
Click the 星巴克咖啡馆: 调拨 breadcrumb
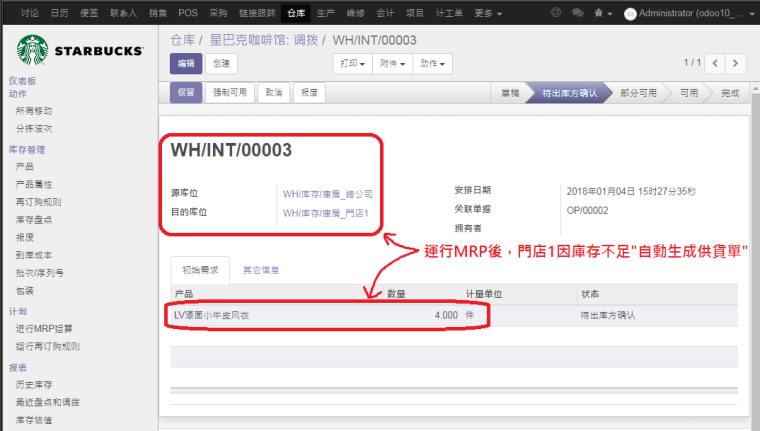pos(264,40)
